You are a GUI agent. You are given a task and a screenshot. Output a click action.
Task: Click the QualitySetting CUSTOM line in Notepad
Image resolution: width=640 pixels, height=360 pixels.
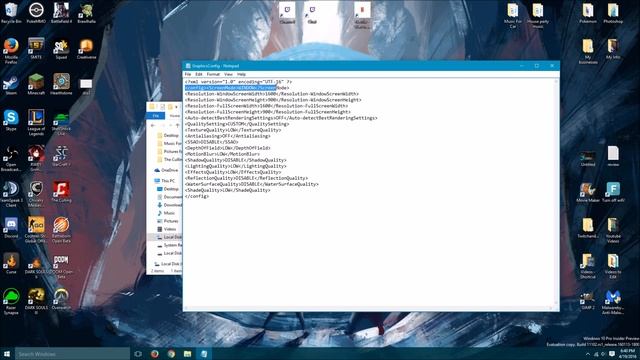[237, 124]
